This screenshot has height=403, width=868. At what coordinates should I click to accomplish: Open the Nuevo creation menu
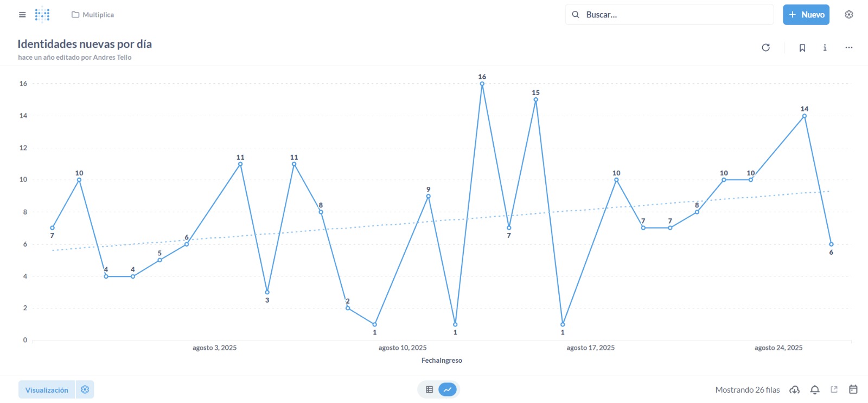coord(806,15)
